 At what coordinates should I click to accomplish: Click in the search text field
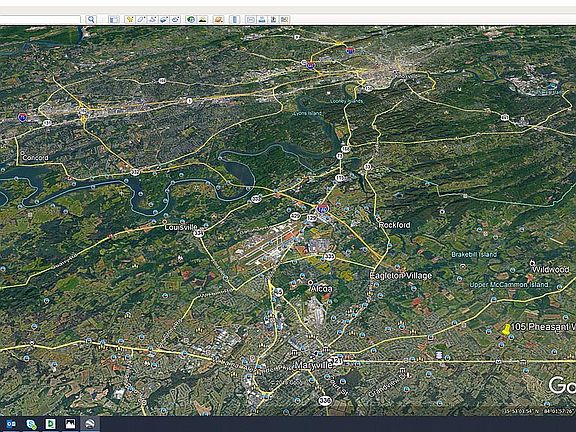click(x=40, y=19)
